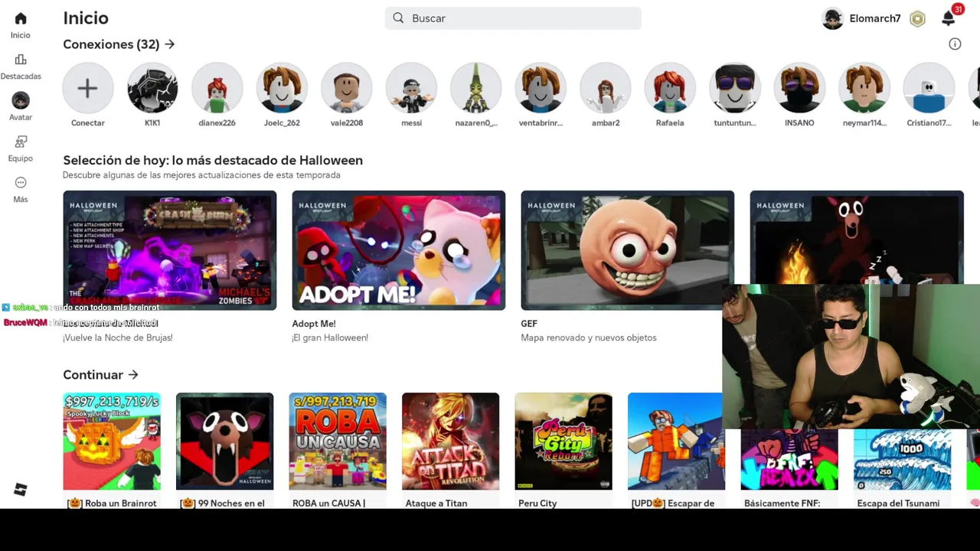Open the Básicamente FNF game tile

(789, 459)
